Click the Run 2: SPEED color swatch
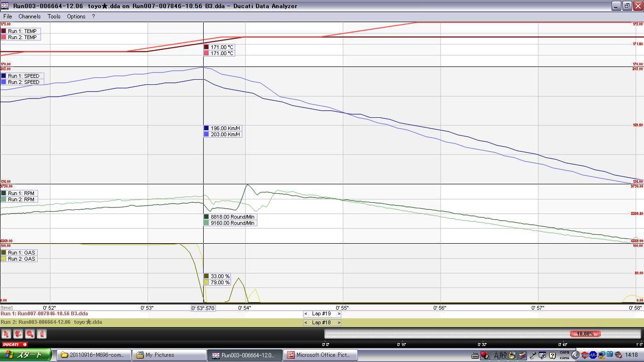 (4, 82)
